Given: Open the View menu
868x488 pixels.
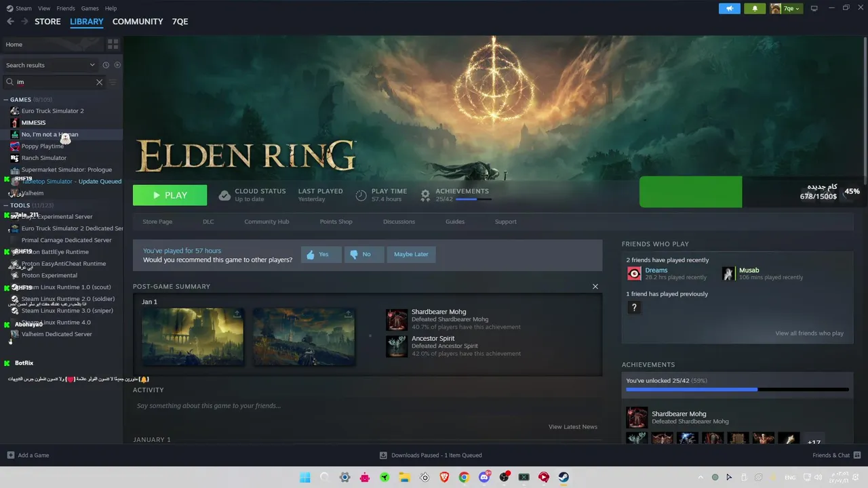Looking at the screenshot, I should [x=44, y=8].
